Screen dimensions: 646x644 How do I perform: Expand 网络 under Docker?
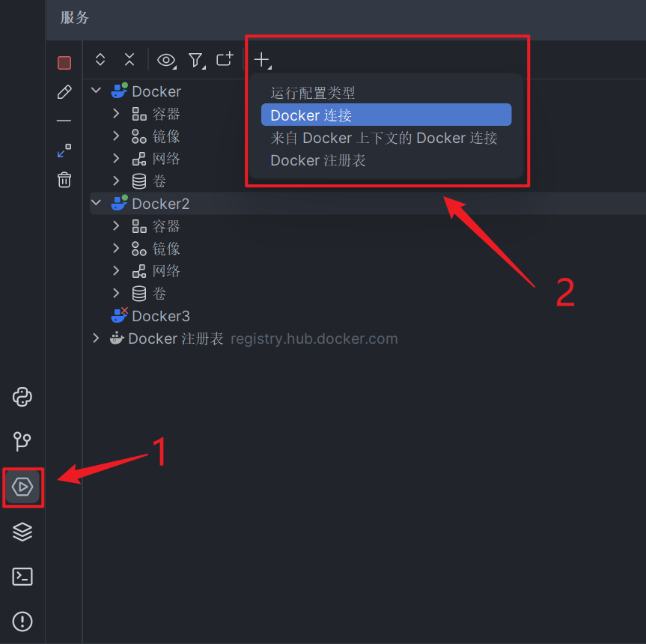[116, 158]
